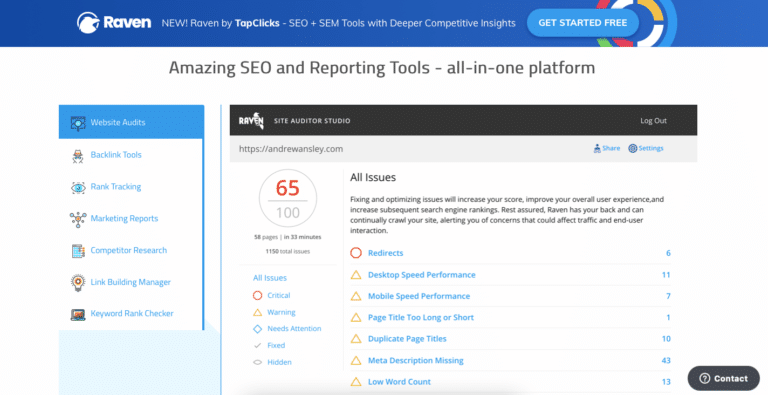Click the Link Building Manager bulb icon
Screen dimensions: 768x395
[78, 282]
